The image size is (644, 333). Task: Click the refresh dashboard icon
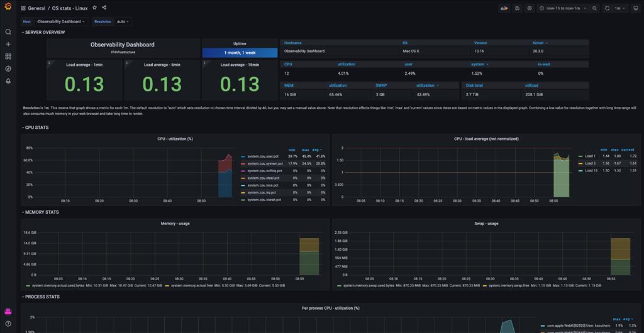tap(607, 8)
